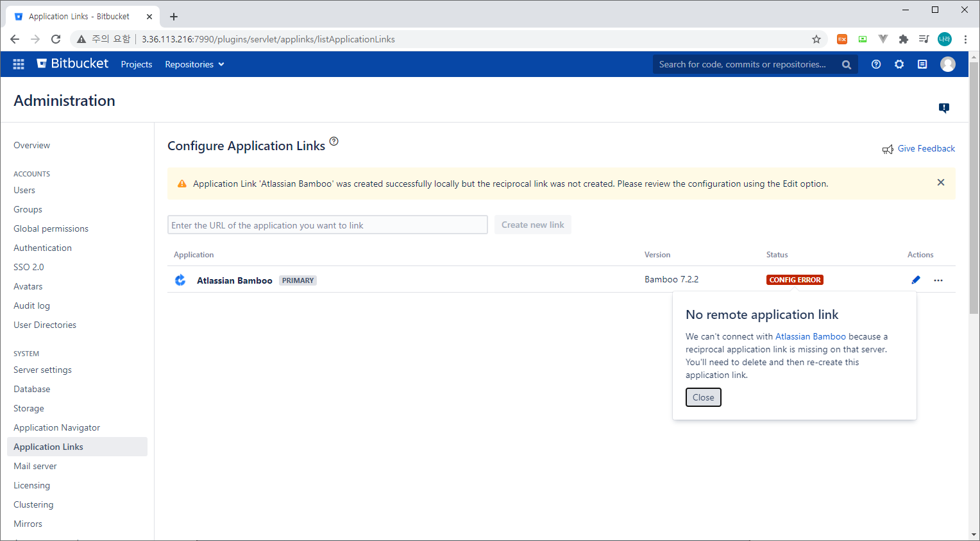
Task: Reload the page with refresh icon
Action: 56,39
